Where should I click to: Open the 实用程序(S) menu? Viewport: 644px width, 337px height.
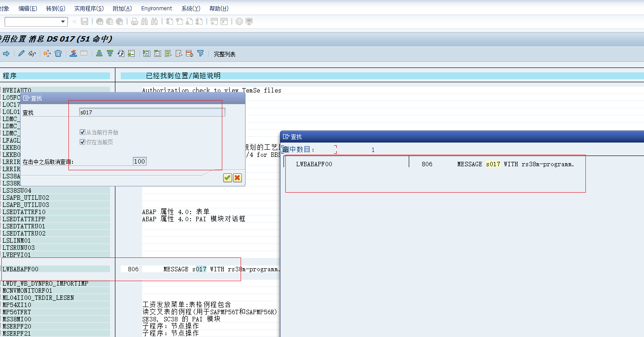click(89, 8)
